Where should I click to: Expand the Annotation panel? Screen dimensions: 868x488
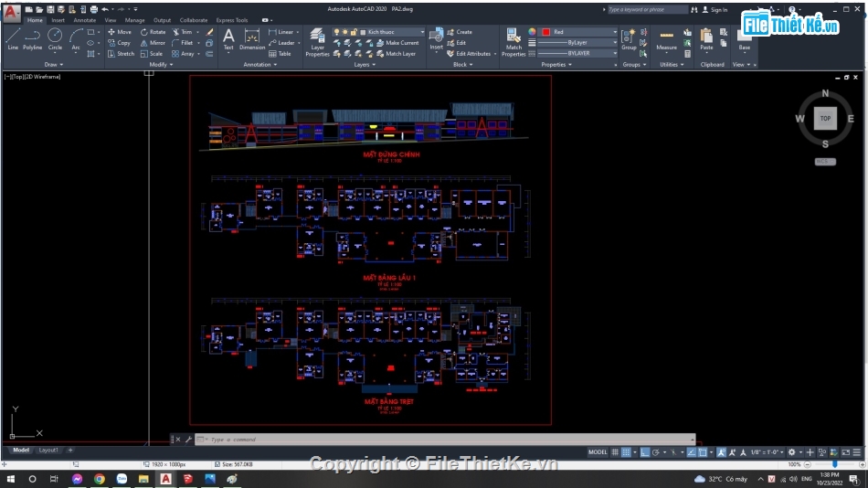[260, 65]
